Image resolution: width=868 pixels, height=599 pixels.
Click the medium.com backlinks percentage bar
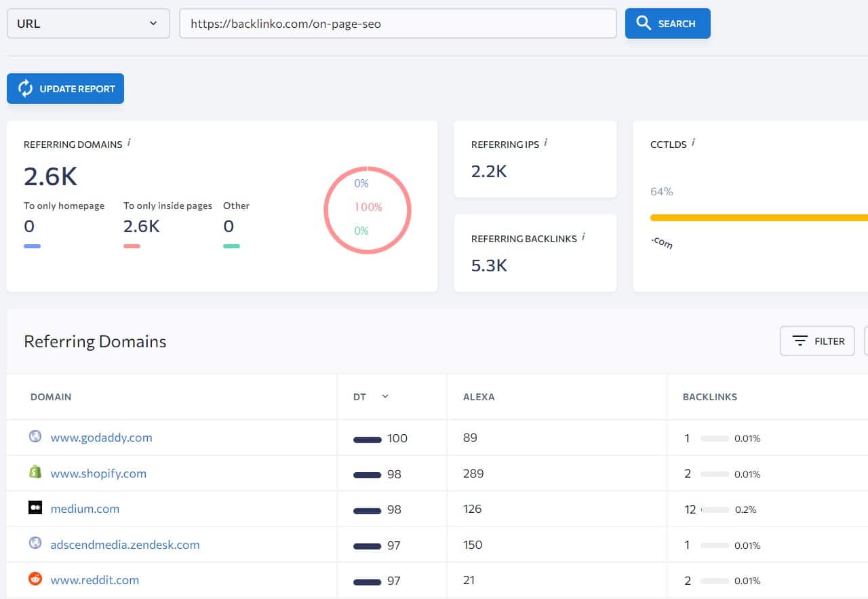tap(715, 509)
